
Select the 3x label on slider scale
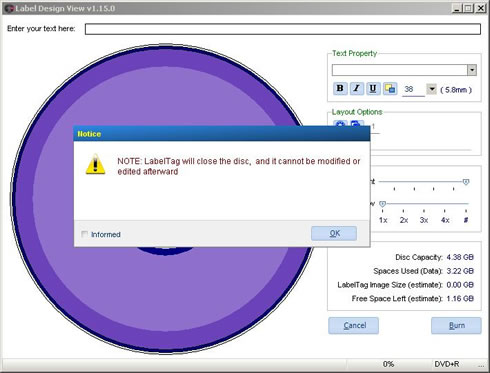[424, 220]
